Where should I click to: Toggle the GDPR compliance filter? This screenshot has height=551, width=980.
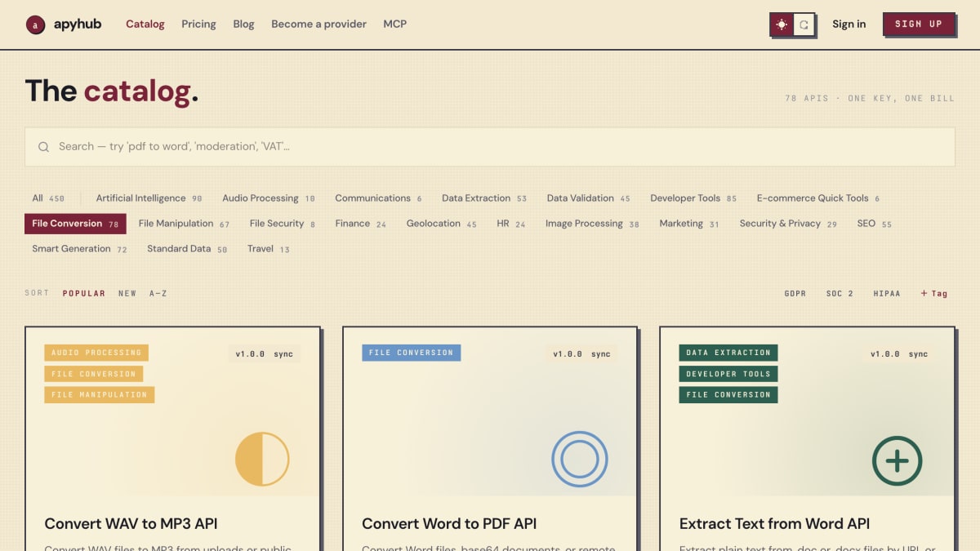click(x=795, y=293)
